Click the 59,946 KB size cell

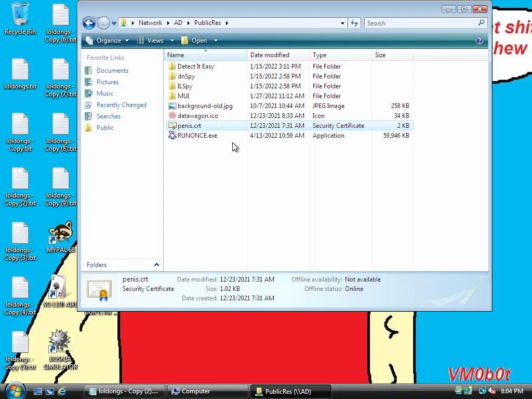[396, 136]
